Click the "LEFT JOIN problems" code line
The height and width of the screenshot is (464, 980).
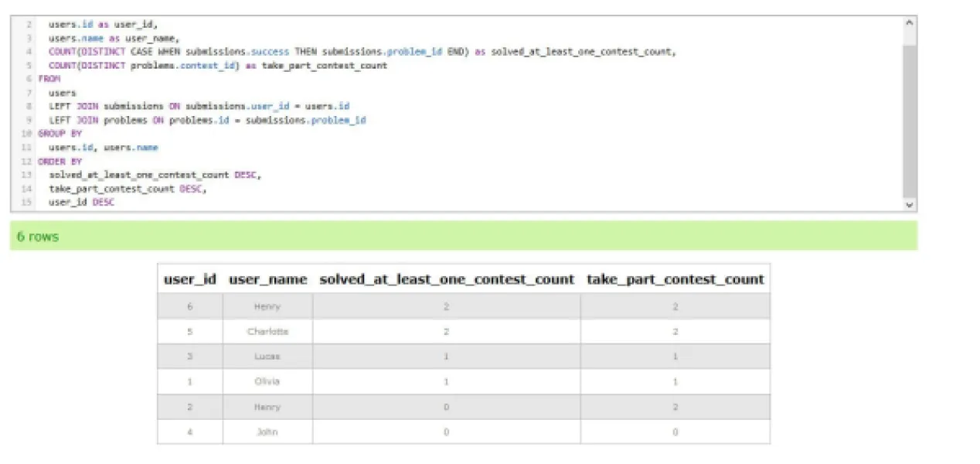[207, 120]
